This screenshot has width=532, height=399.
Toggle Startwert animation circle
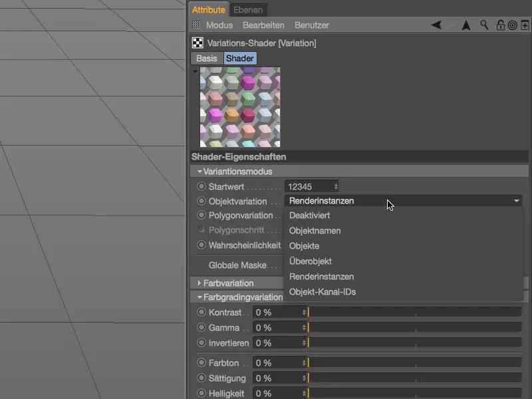[201, 186]
